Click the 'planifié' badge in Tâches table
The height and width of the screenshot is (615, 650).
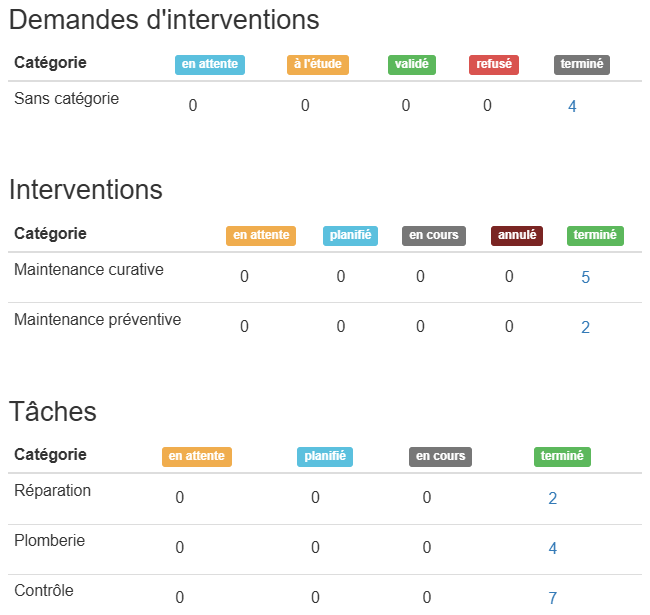[325, 456]
